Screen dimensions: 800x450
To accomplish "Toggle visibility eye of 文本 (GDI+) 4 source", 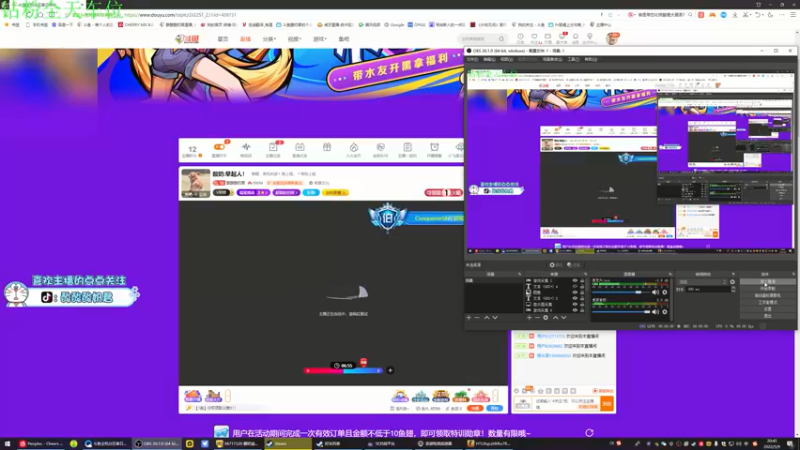I will [575, 287].
